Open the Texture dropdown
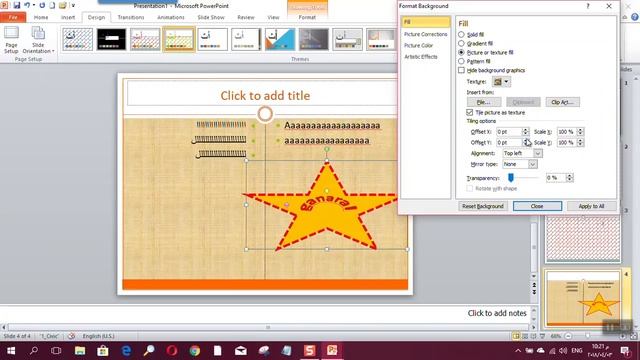The image size is (640, 360). pyautogui.click(x=501, y=82)
